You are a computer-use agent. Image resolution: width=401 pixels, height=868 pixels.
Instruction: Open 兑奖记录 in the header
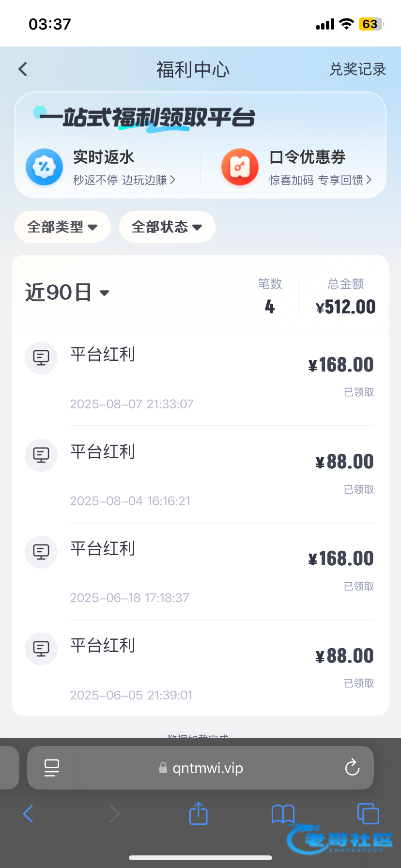coord(357,69)
